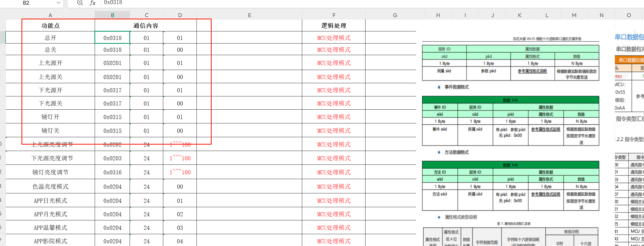Click cell 0x0317 in the 下光源关 row

click(x=112, y=103)
